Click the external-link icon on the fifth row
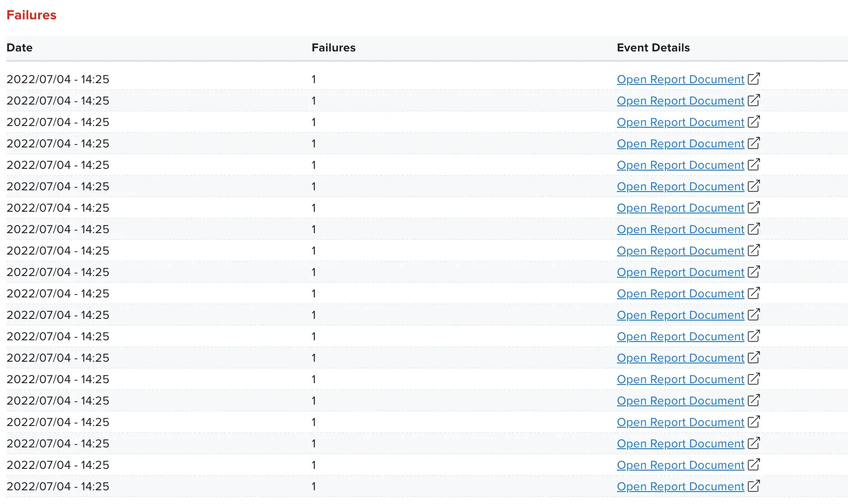Screen dimensions: 848x504 click(754, 165)
